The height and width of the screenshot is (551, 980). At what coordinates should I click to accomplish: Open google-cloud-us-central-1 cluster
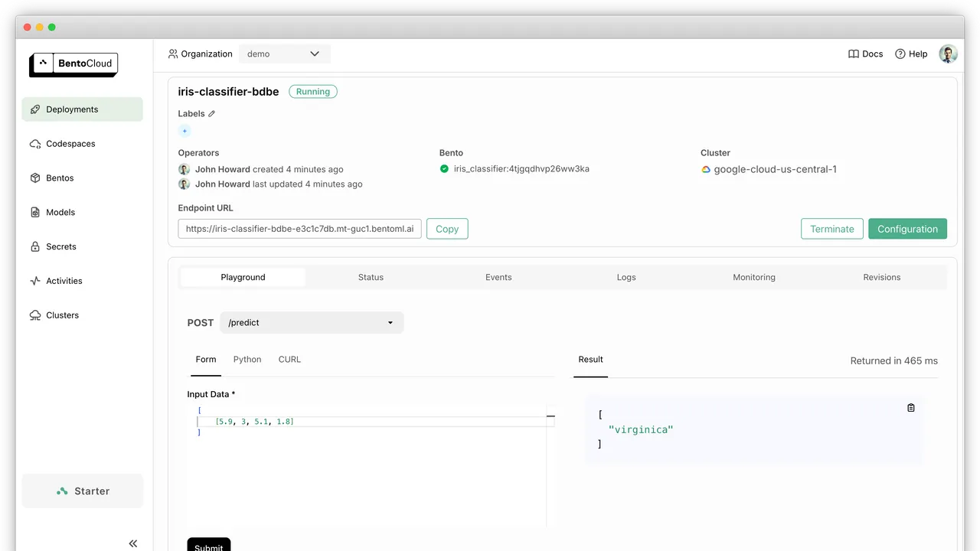coord(775,170)
